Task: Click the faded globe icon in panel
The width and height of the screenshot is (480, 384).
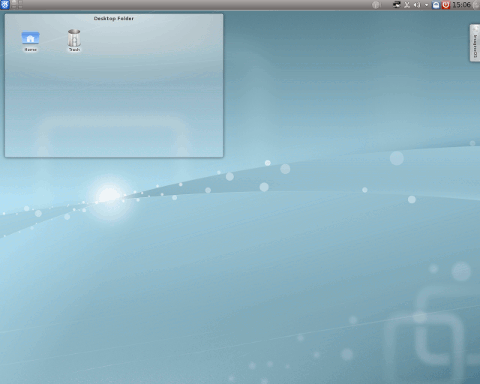Action: tap(376, 5)
